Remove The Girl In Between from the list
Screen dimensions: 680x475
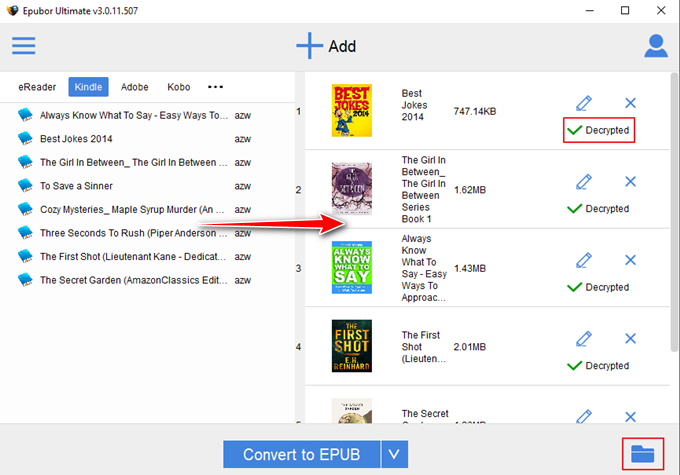(x=630, y=181)
